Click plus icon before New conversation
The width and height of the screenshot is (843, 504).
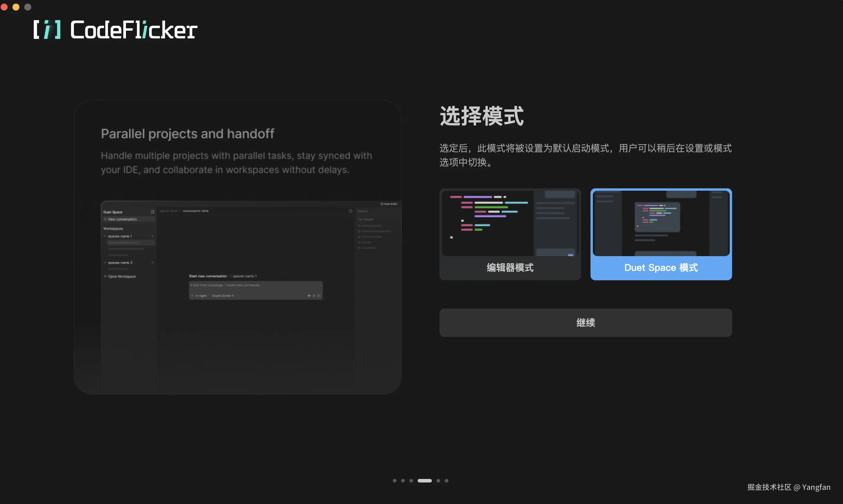coord(105,219)
